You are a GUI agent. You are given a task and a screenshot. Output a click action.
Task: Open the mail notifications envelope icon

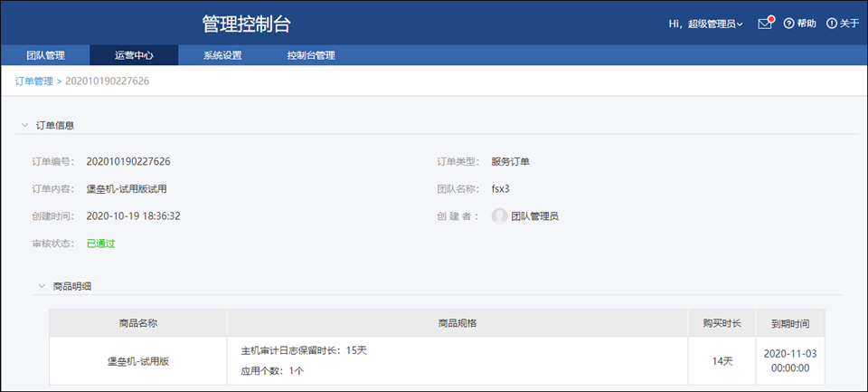point(765,24)
